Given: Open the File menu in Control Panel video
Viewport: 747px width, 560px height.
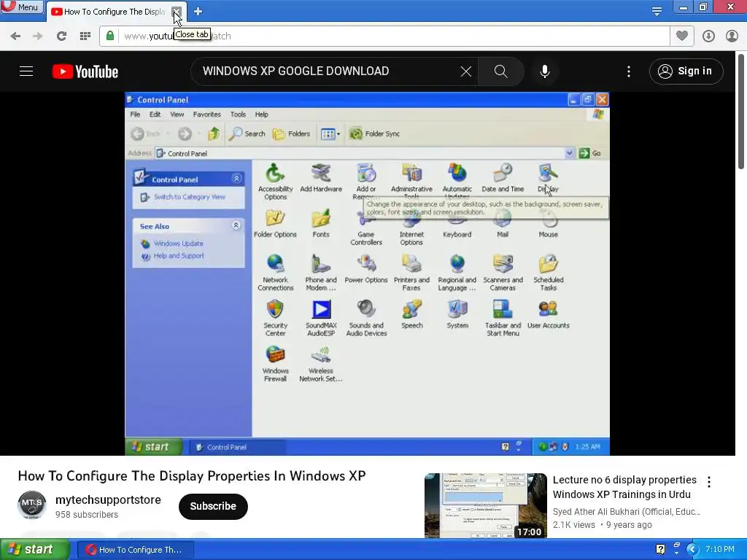Looking at the screenshot, I should [135, 114].
